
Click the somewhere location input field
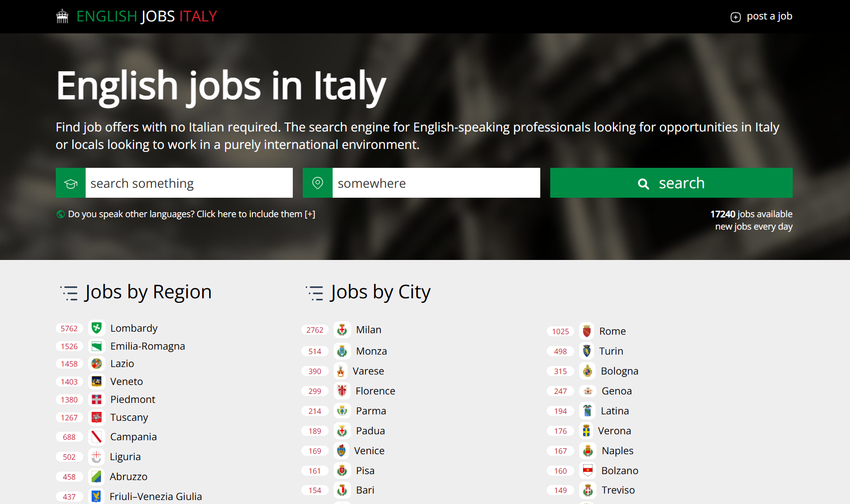(436, 183)
